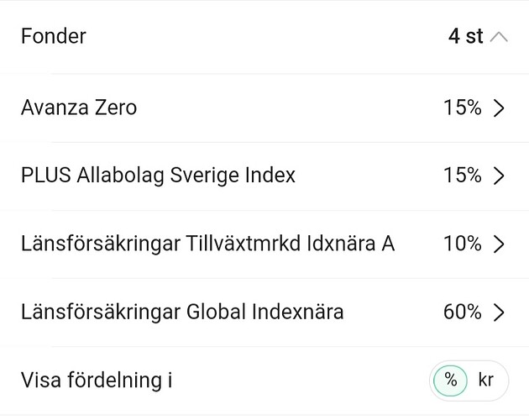Click the "4 st" fund count
529x420 pixels.
(x=465, y=37)
